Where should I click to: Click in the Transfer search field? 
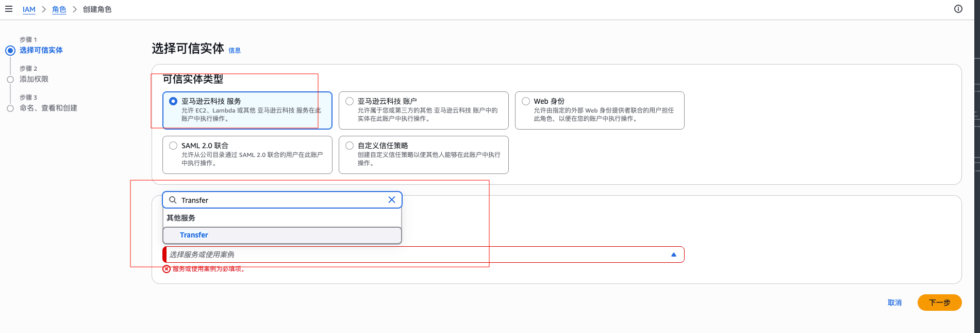point(282,200)
